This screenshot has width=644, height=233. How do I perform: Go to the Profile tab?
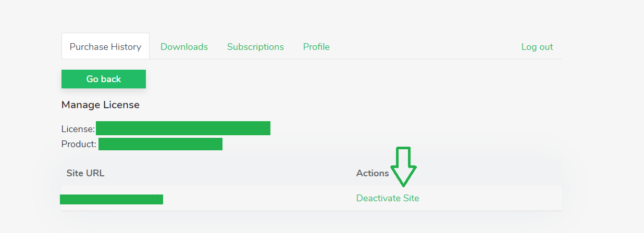click(x=316, y=47)
